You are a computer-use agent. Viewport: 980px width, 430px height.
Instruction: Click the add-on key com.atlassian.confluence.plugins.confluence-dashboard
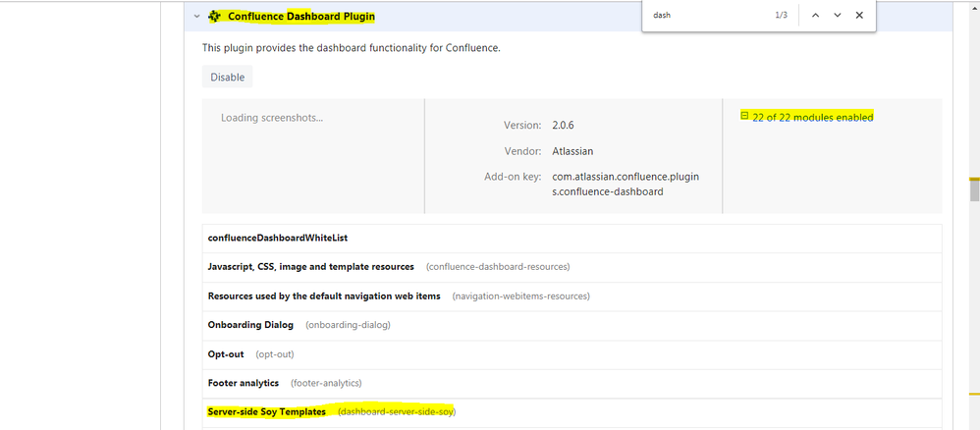(x=626, y=185)
